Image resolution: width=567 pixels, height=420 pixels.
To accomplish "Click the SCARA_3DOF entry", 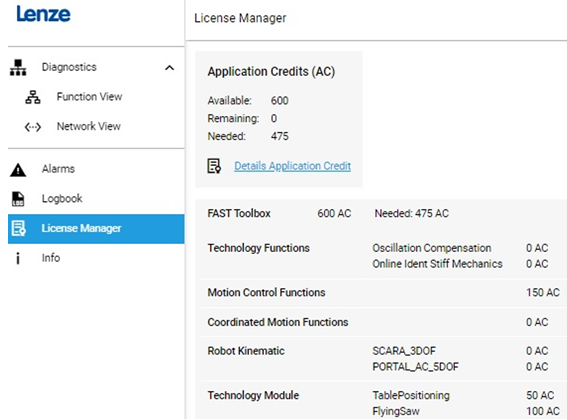I will [x=404, y=351].
